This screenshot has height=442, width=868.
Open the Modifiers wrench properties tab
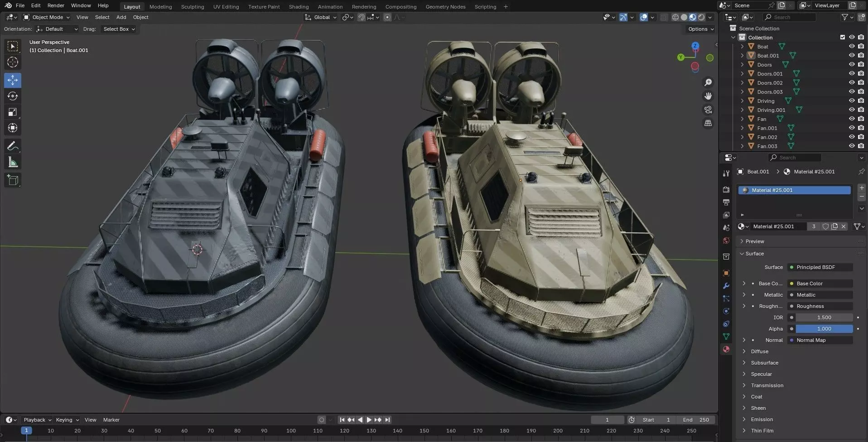pos(726,286)
